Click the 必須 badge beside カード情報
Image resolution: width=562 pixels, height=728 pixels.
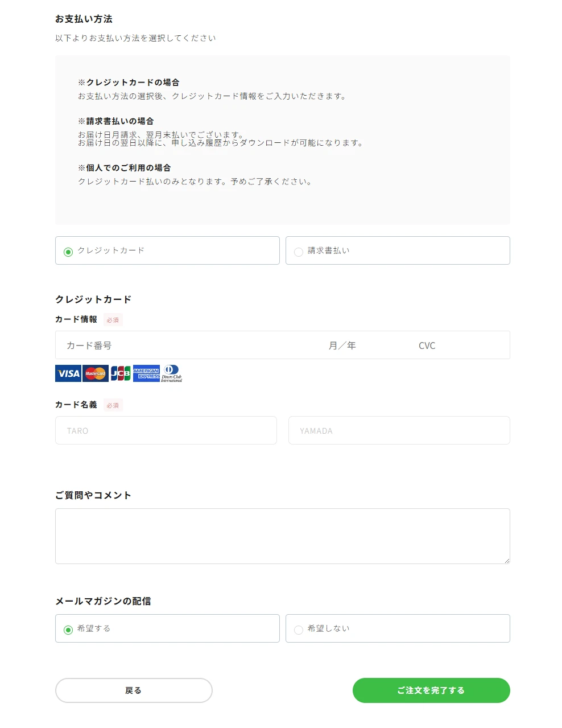point(113,320)
